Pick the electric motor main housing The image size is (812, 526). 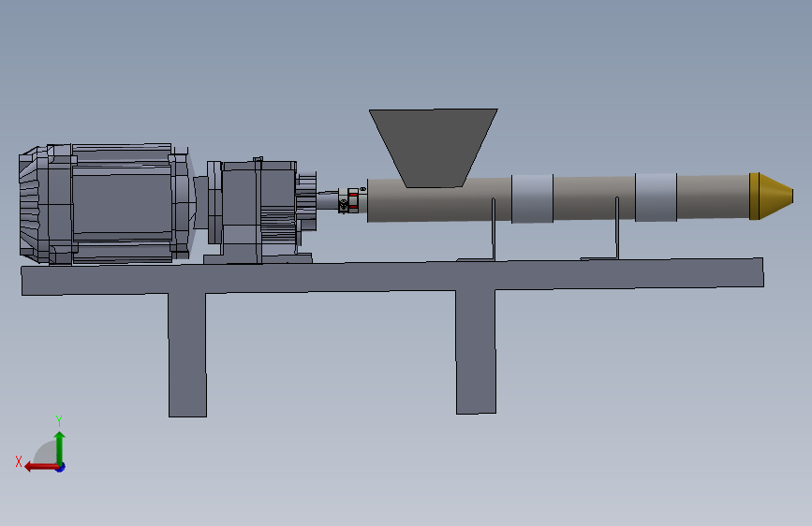coord(122,203)
